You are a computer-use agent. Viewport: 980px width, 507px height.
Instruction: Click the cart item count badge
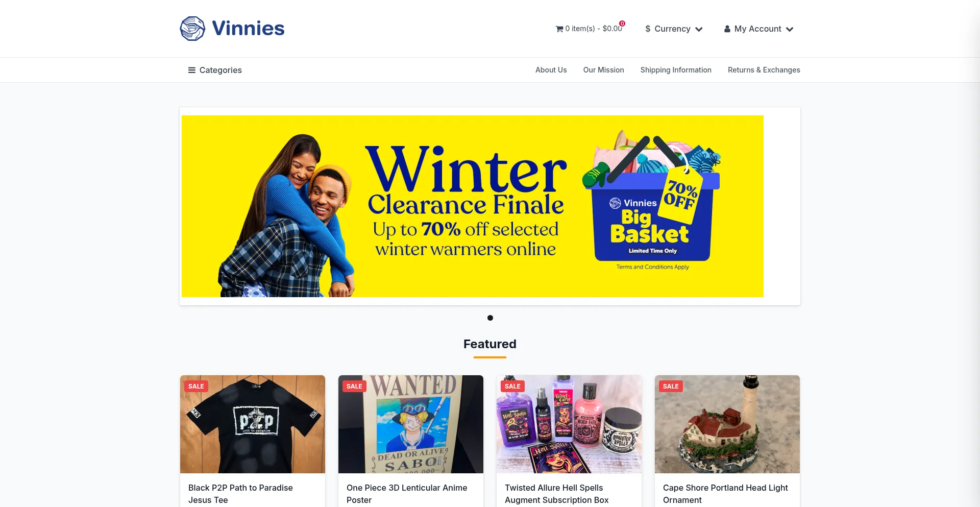tap(622, 23)
